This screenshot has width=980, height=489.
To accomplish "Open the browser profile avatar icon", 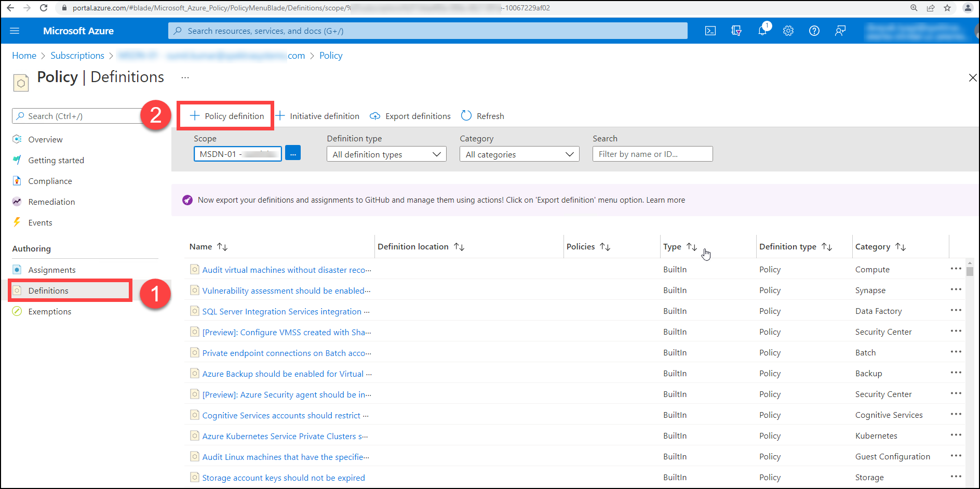I will (x=968, y=8).
